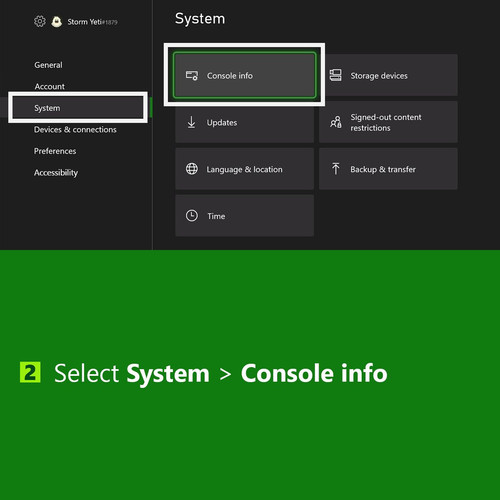Click the Language & location globe icon

click(192, 169)
